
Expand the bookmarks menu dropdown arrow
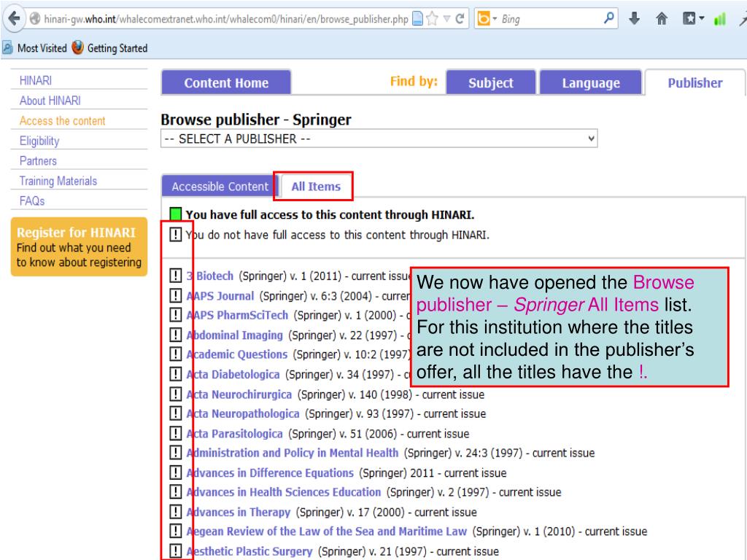701,19
